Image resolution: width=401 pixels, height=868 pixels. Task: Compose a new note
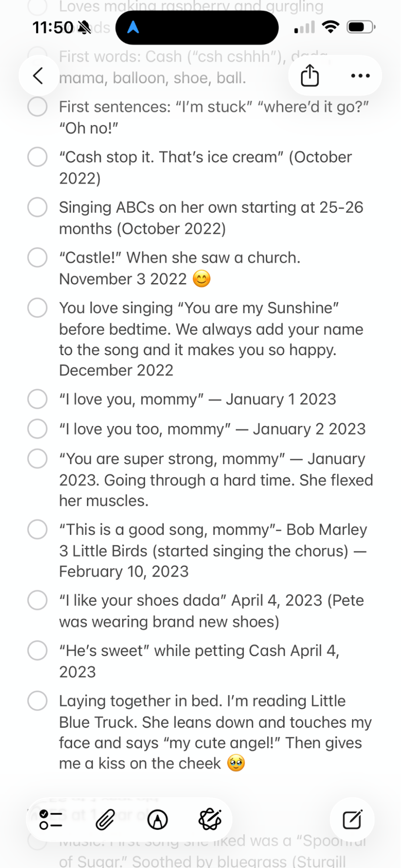[x=352, y=819]
